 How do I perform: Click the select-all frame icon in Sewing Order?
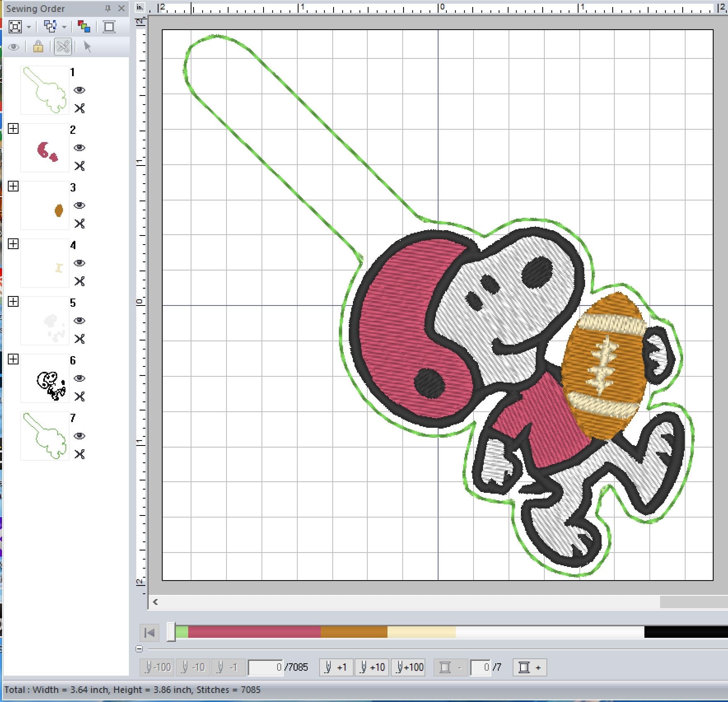click(x=15, y=27)
